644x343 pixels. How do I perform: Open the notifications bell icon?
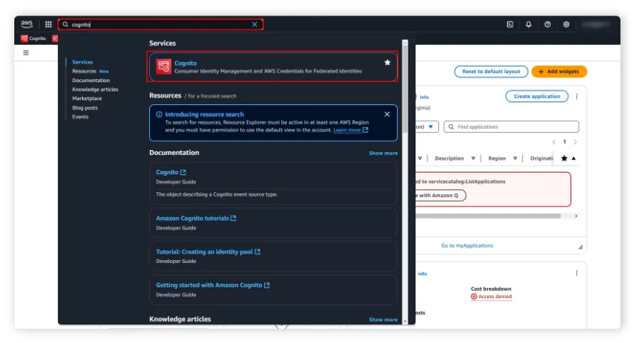point(528,24)
